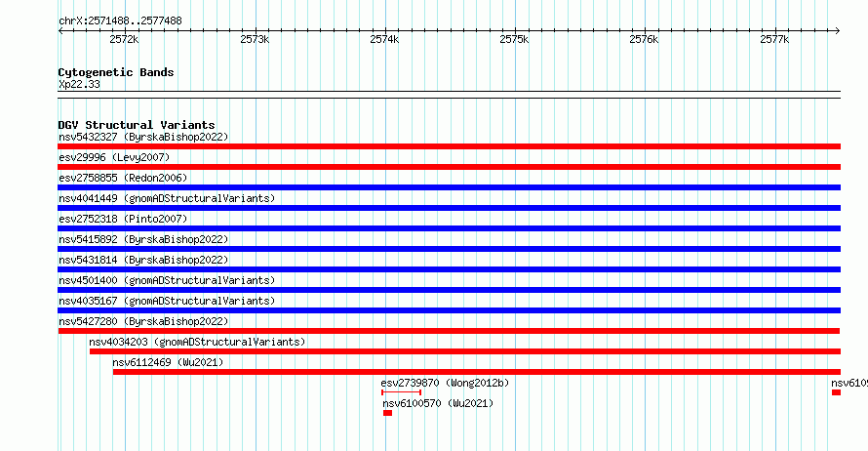The height and width of the screenshot is (451, 868).
Task: Click the 2575k ruler tick label
Action: coord(514,39)
